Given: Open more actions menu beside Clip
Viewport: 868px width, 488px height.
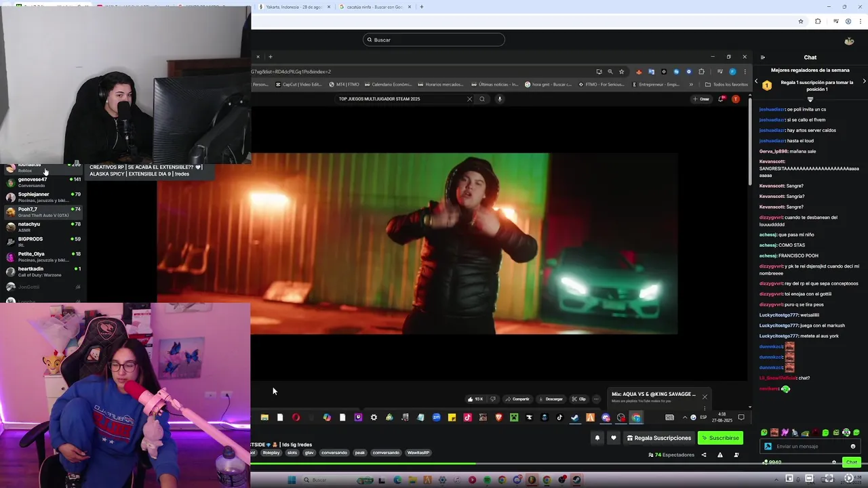Looking at the screenshot, I should click(596, 399).
